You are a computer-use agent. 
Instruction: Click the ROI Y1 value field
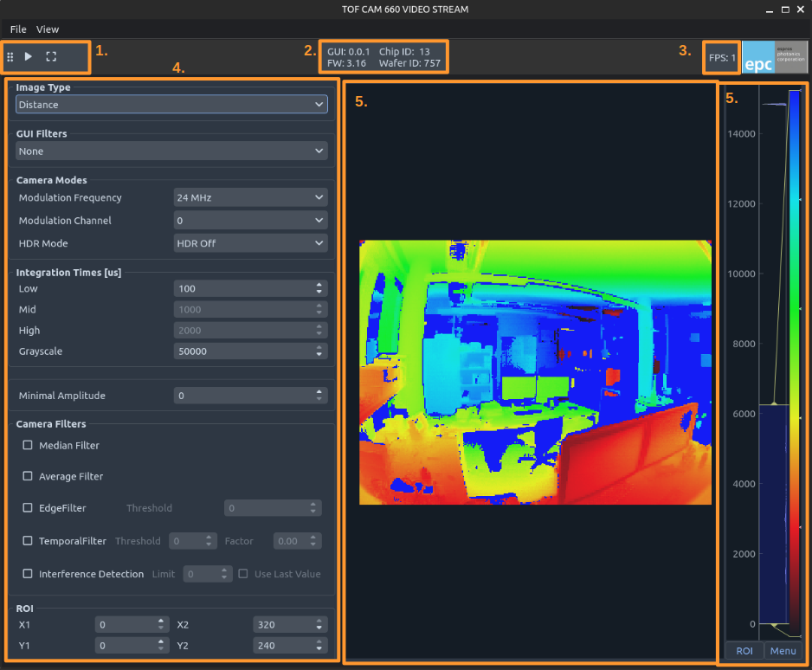click(132, 646)
